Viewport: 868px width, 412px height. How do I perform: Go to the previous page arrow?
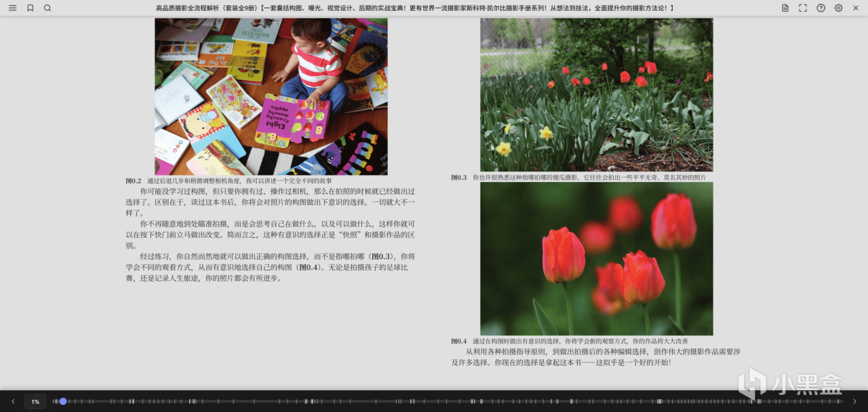click(x=13, y=402)
